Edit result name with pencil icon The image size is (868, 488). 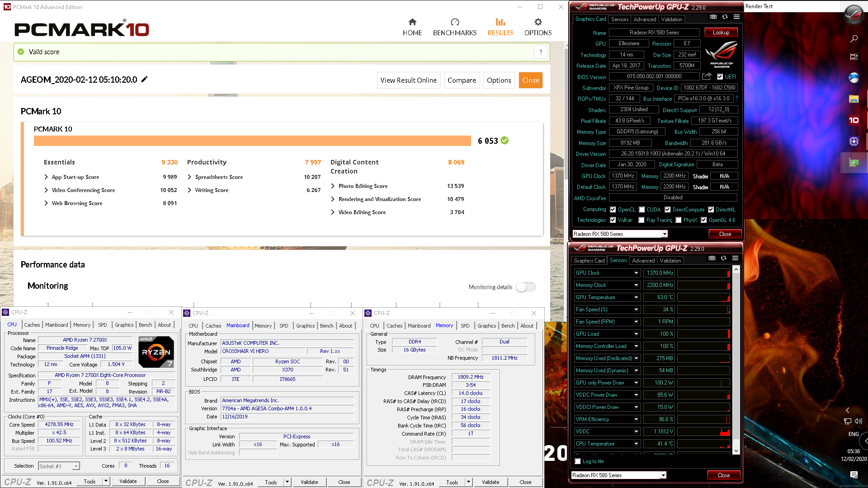(x=144, y=79)
